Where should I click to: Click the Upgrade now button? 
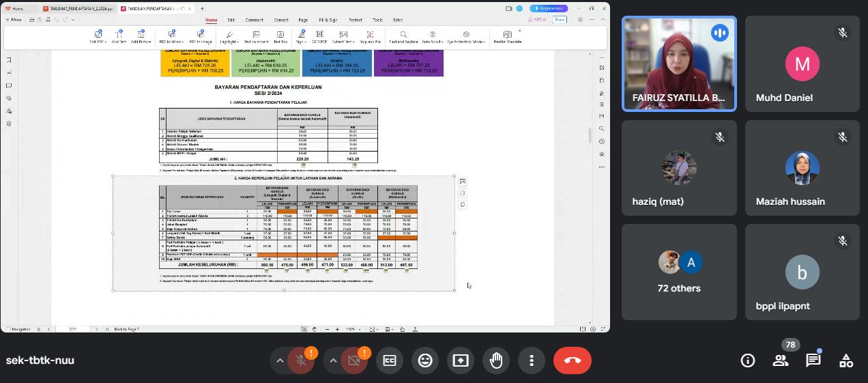(x=548, y=8)
